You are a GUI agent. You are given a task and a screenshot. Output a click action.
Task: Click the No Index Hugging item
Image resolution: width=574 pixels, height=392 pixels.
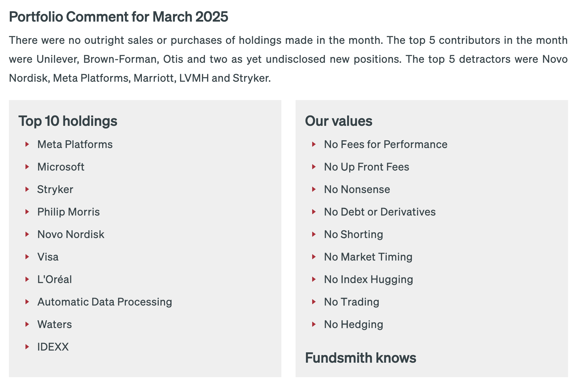pyautogui.click(x=368, y=279)
